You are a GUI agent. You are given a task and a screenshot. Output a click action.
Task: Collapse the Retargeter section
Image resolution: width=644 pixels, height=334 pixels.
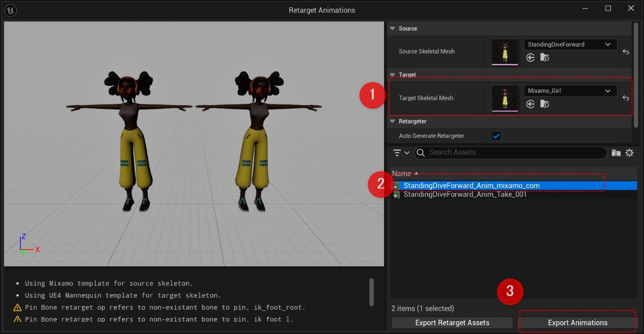(392, 121)
